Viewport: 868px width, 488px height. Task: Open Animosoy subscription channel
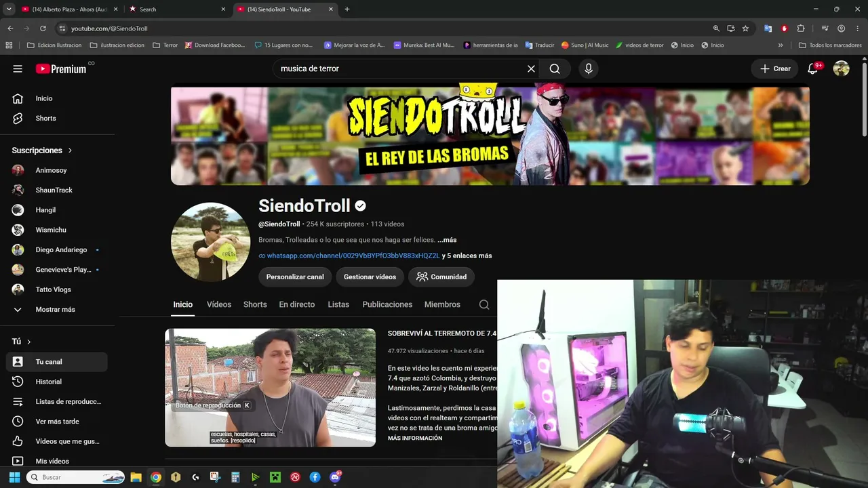pyautogui.click(x=56, y=170)
